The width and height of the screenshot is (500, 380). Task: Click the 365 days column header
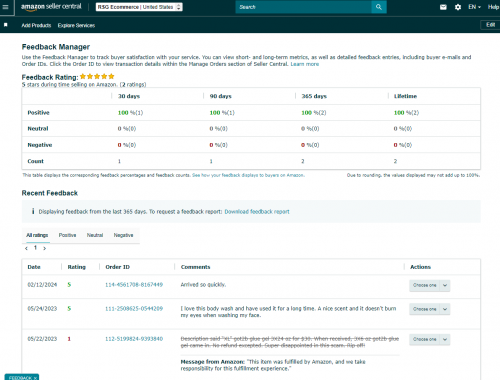click(x=314, y=96)
